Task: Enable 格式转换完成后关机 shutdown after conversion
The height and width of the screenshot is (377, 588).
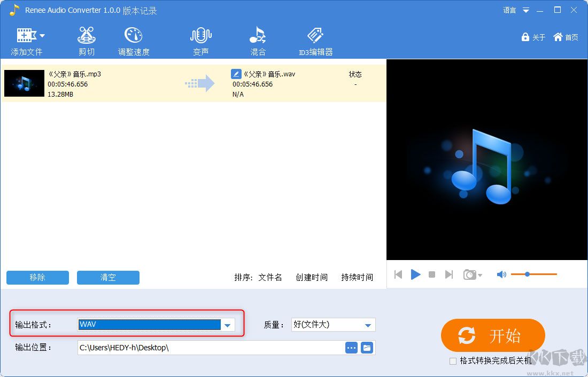Action: (x=452, y=361)
